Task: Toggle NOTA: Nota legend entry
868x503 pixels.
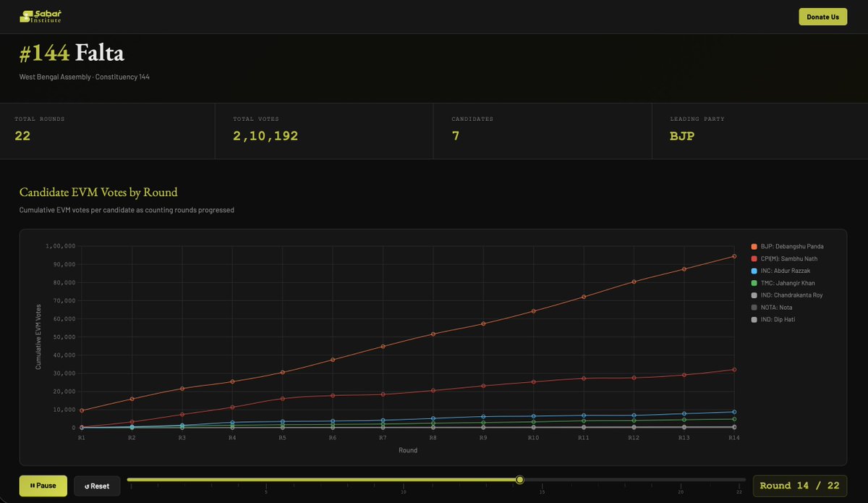Action: (771, 308)
